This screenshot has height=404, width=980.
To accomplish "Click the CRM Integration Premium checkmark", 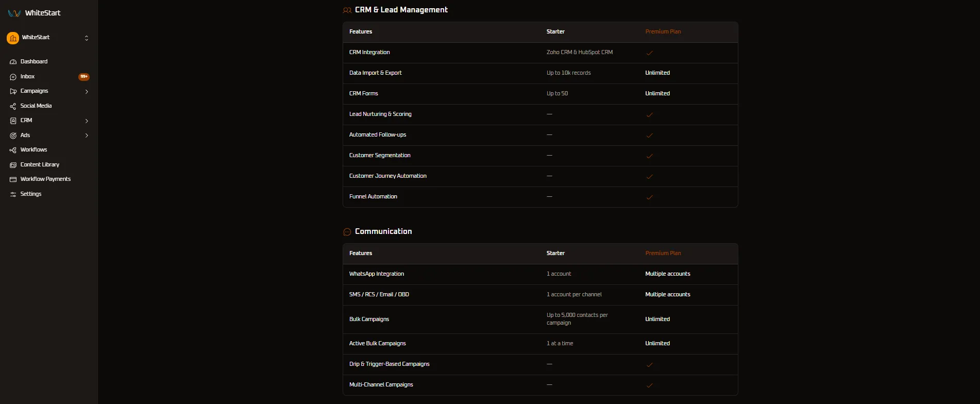I will pos(649,53).
